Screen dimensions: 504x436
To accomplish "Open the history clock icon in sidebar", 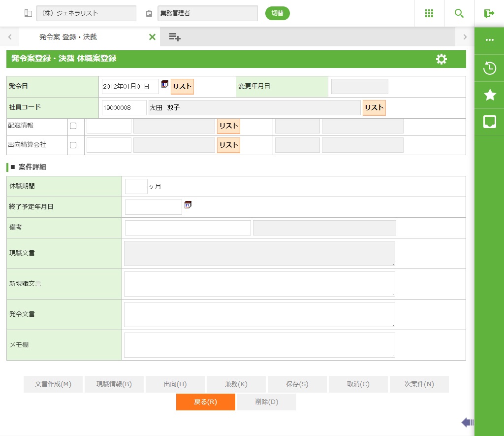I will 489,68.
